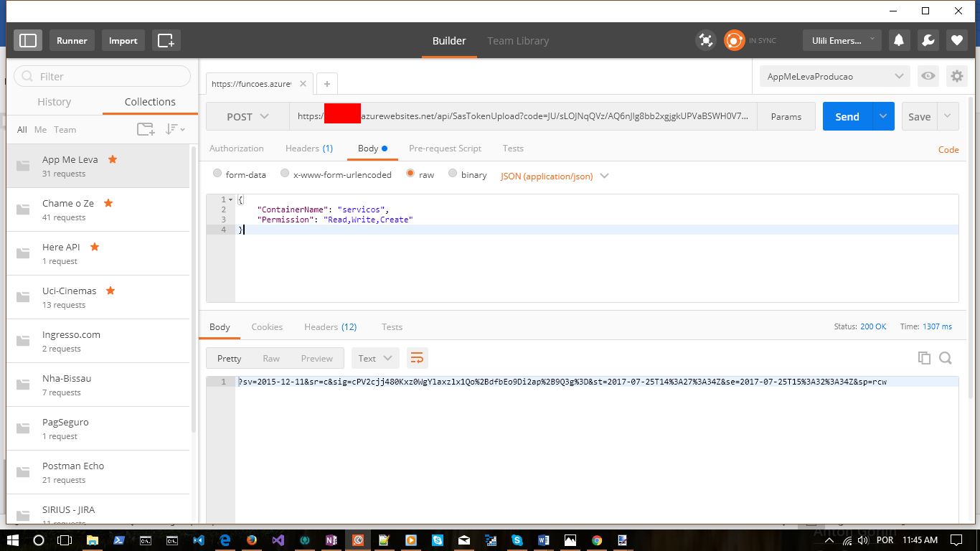Open response Text format dropdown
The image size is (980, 551).
click(374, 358)
